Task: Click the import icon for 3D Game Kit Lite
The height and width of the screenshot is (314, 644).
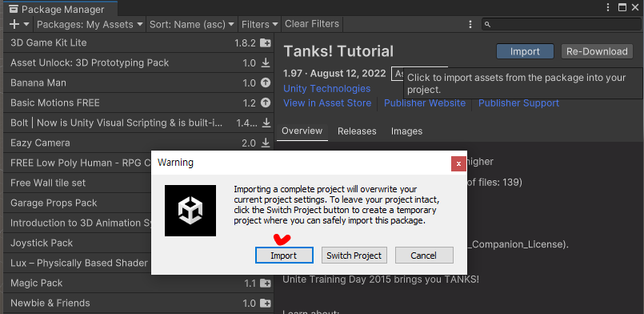Action: pos(266,42)
